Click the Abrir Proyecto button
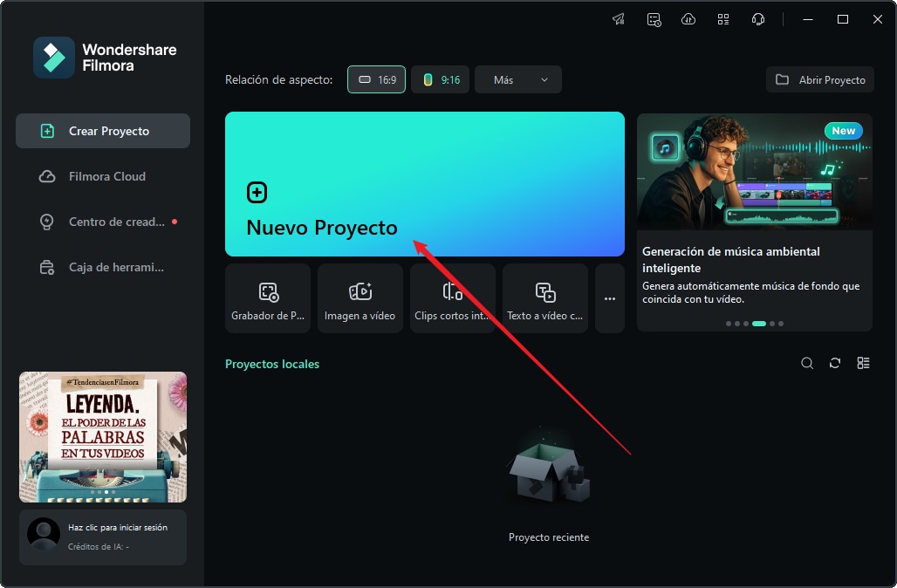This screenshot has width=897, height=588. pos(820,79)
